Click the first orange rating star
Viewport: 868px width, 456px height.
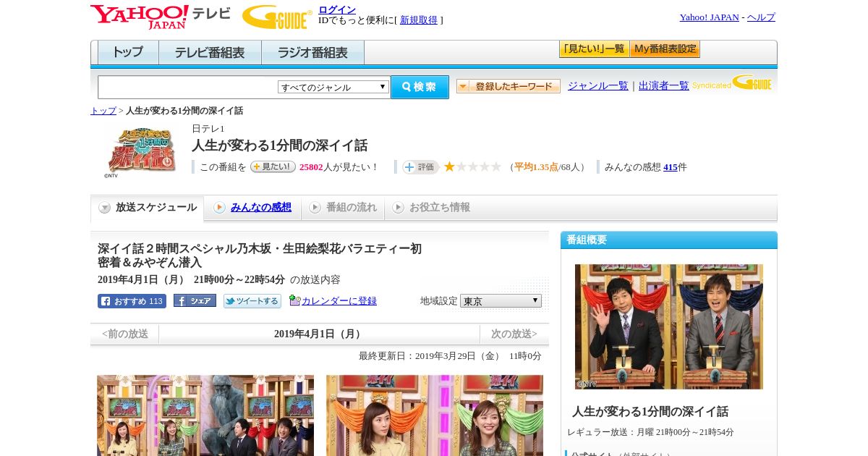click(449, 166)
